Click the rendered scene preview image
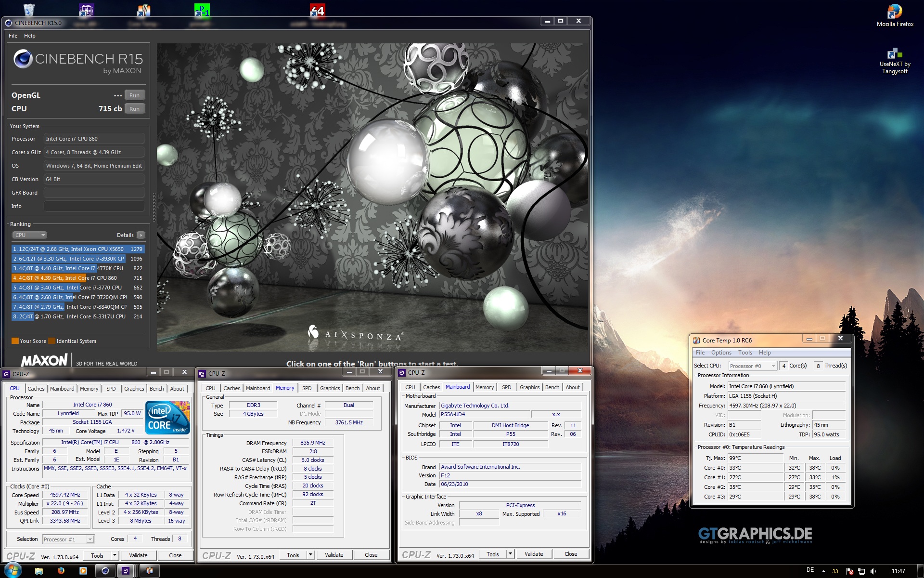 372,197
